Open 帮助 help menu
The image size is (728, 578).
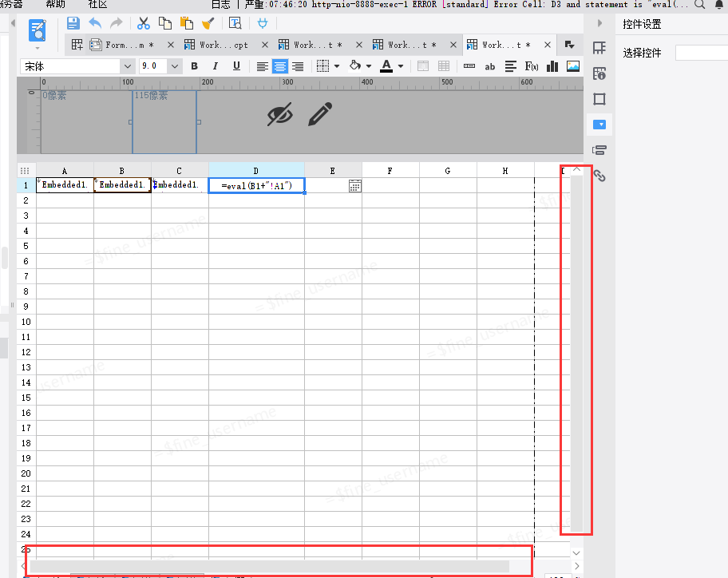[x=55, y=4]
